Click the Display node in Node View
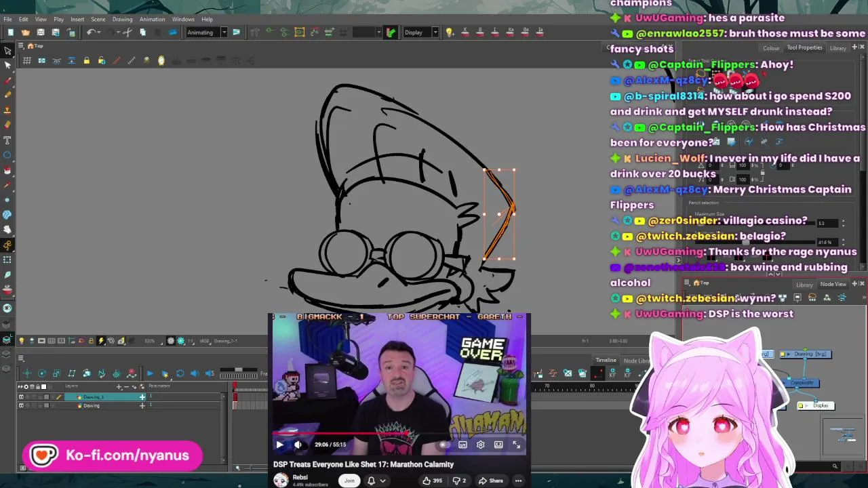Screen dimensions: 868x488 point(817,406)
